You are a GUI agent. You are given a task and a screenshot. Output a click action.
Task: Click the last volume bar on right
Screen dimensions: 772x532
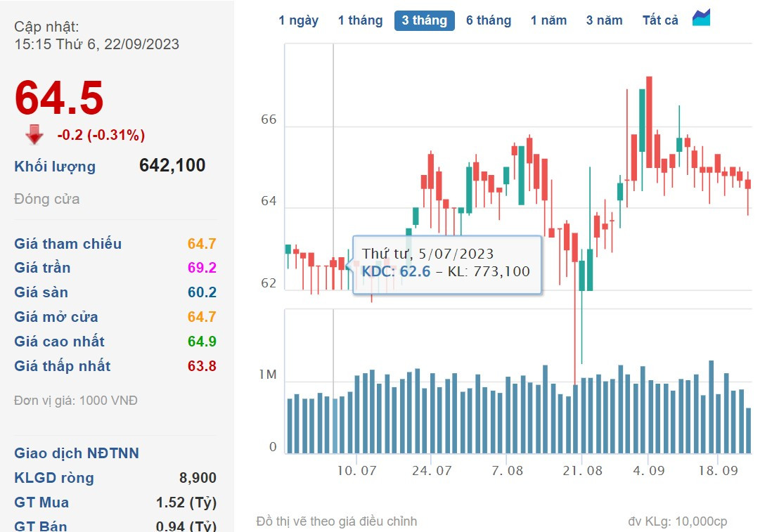[x=748, y=430]
